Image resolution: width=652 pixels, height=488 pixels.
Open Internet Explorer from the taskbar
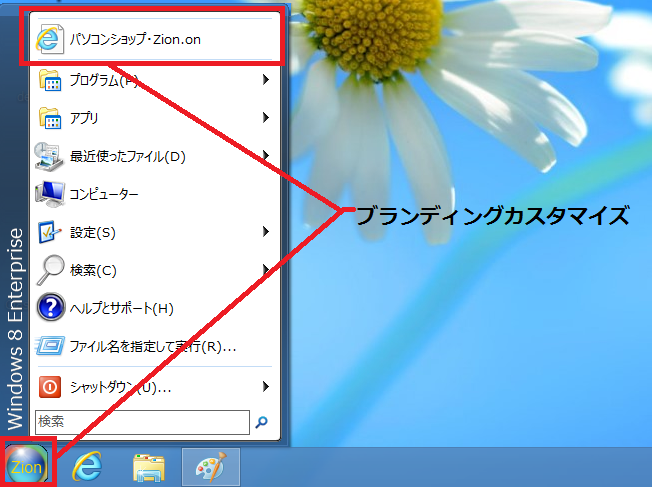[x=89, y=466]
